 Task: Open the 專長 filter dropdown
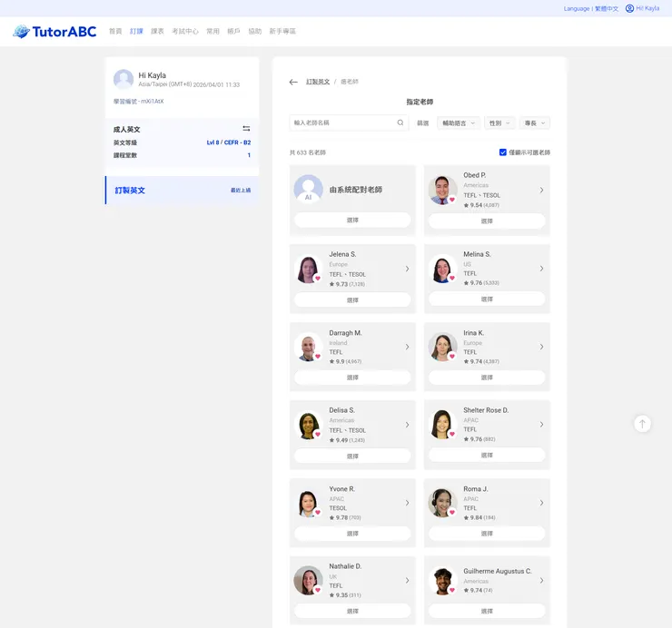pos(535,123)
